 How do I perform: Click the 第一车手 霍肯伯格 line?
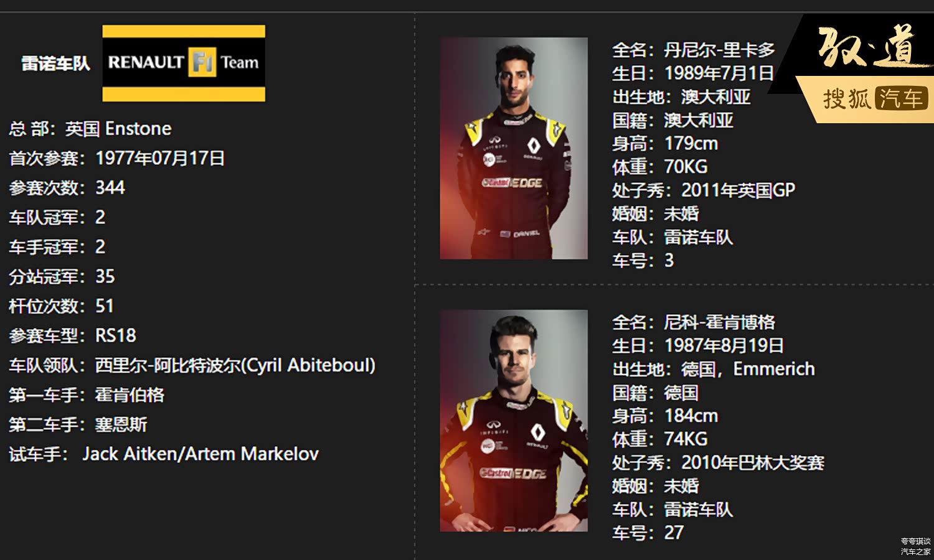tap(87, 395)
